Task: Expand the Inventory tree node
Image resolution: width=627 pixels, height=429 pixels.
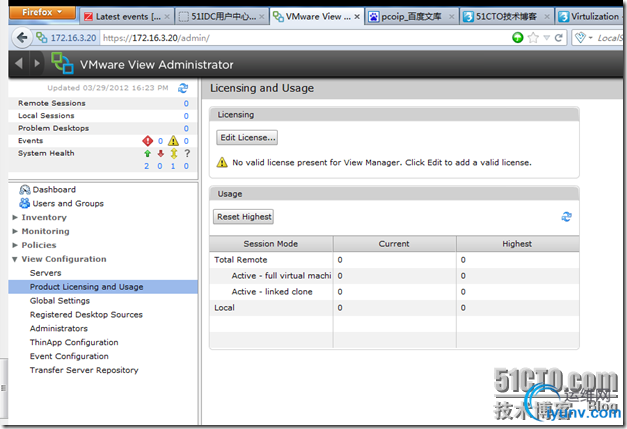Action: (x=15, y=217)
